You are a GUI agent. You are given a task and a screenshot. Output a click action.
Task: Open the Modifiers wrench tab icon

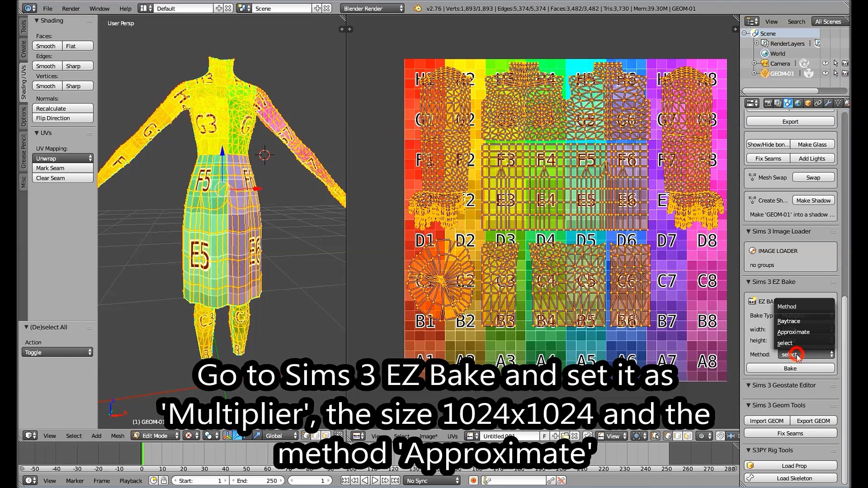click(828, 103)
